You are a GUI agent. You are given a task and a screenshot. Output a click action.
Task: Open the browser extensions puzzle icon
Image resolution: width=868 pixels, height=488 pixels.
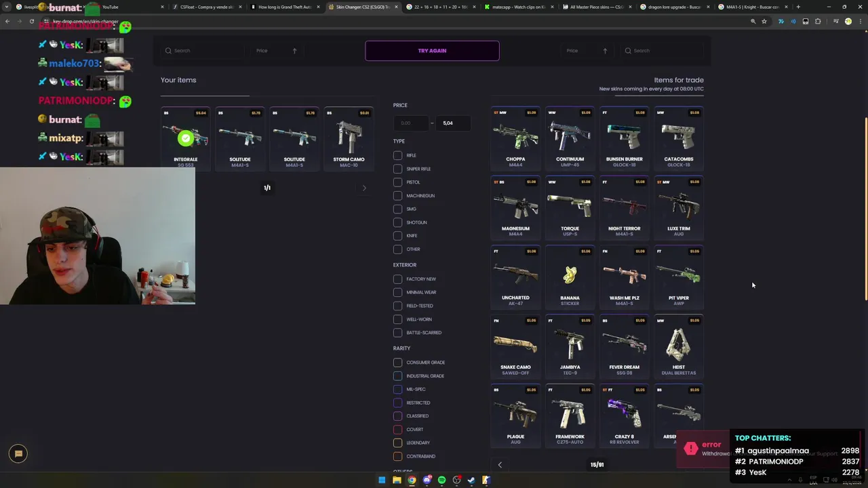click(x=818, y=21)
